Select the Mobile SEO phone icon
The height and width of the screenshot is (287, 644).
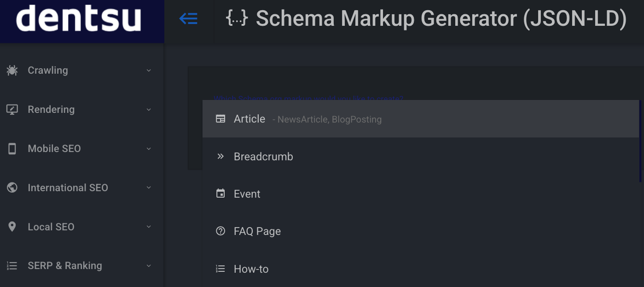point(12,148)
